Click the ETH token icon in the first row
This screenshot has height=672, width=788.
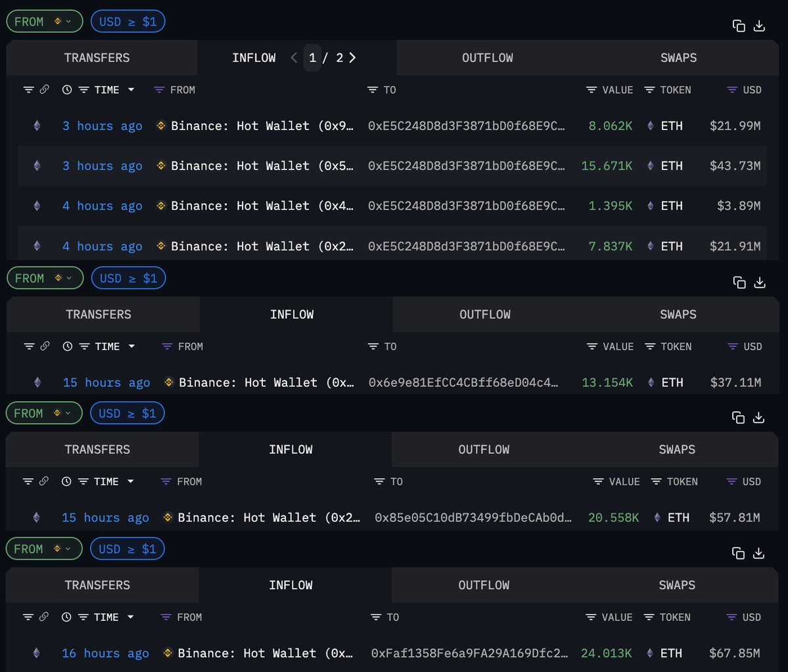point(650,125)
